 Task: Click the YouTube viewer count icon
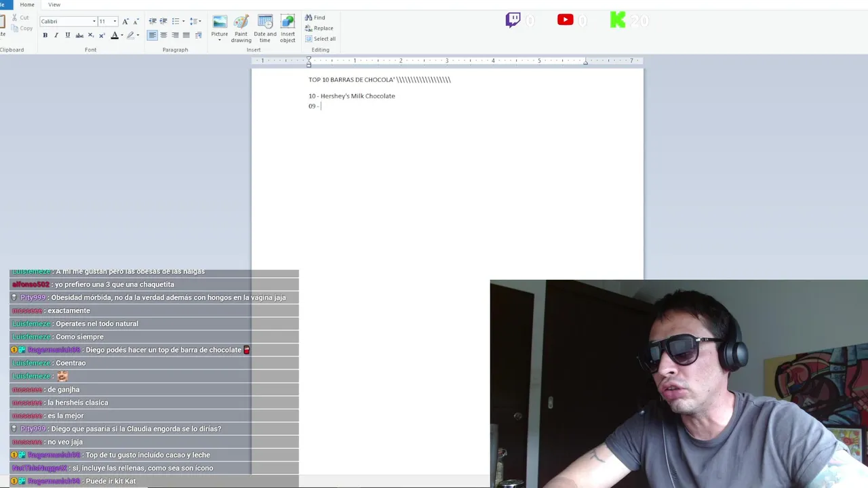coord(566,20)
